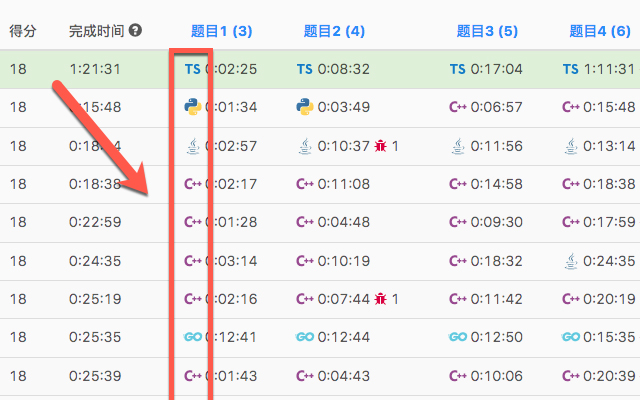Open the 题目3 (5) problem link
640x400 pixels.
(x=487, y=31)
